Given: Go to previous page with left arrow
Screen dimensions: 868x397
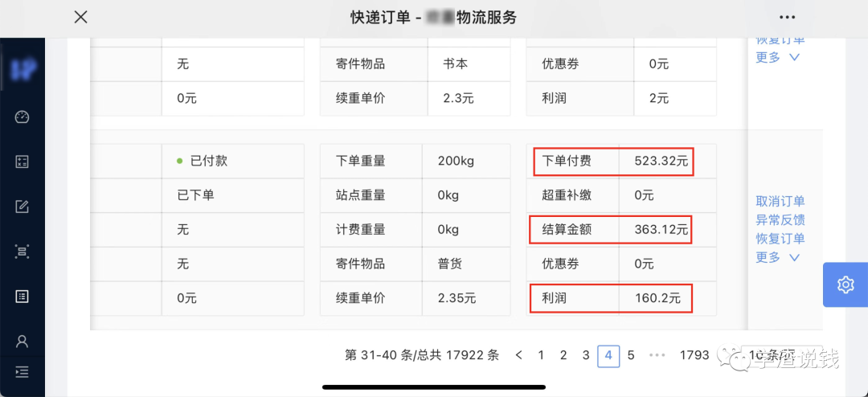Looking at the screenshot, I should (519, 355).
